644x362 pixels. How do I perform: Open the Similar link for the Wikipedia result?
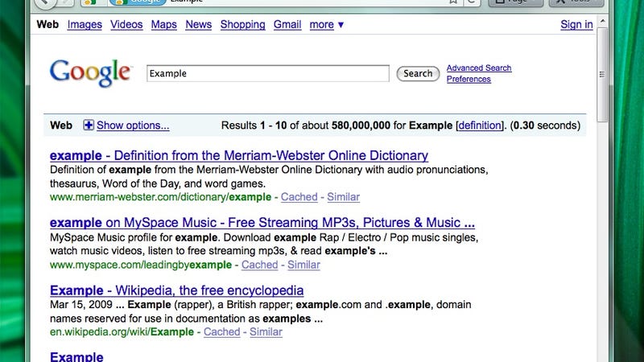click(266, 331)
